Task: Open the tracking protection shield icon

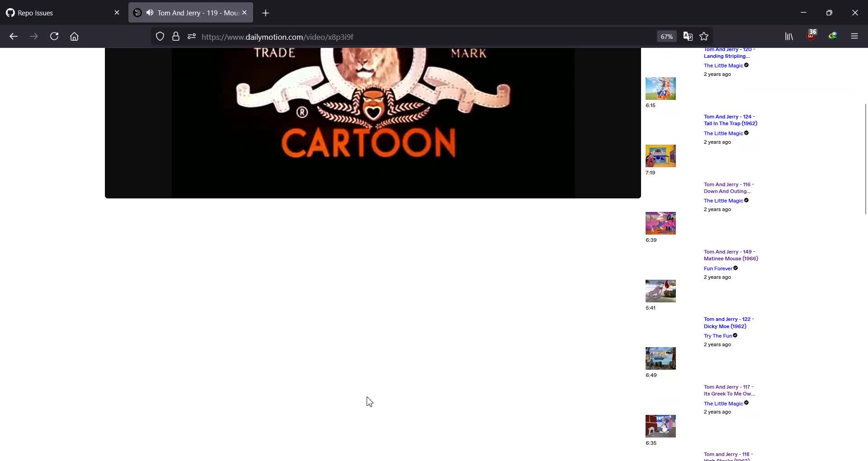Action: click(x=160, y=37)
